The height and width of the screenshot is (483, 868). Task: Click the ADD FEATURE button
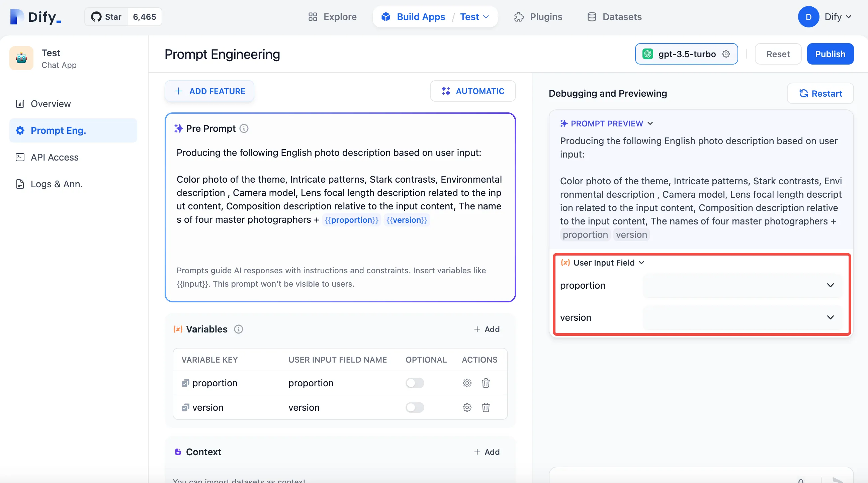tap(209, 91)
